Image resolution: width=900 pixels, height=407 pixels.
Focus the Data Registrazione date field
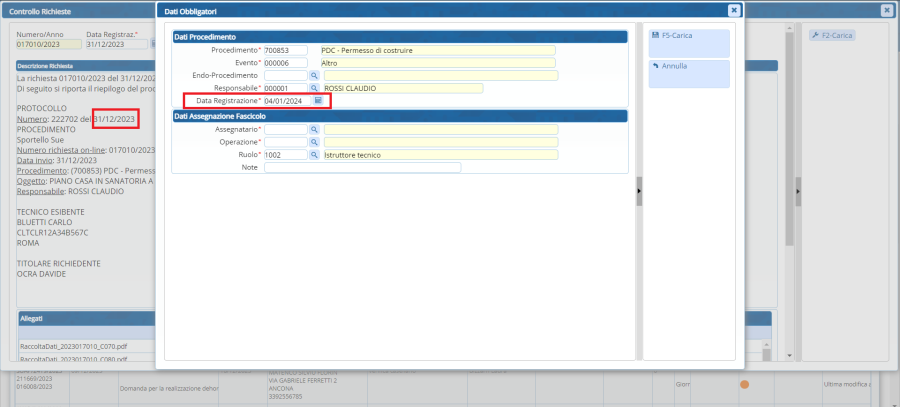pos(286,101)
